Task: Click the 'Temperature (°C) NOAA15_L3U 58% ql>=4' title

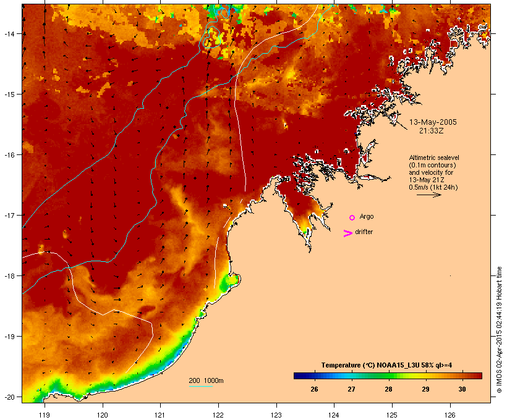Action: point(386,365)
